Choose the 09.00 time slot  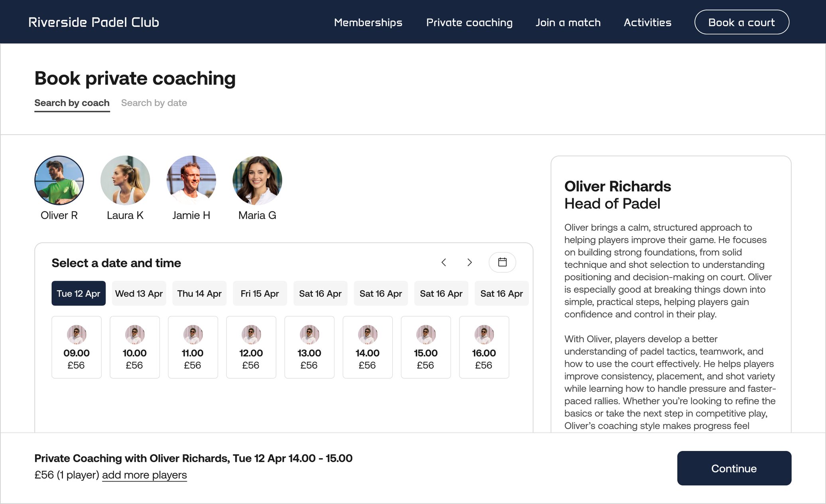[77, 347]
